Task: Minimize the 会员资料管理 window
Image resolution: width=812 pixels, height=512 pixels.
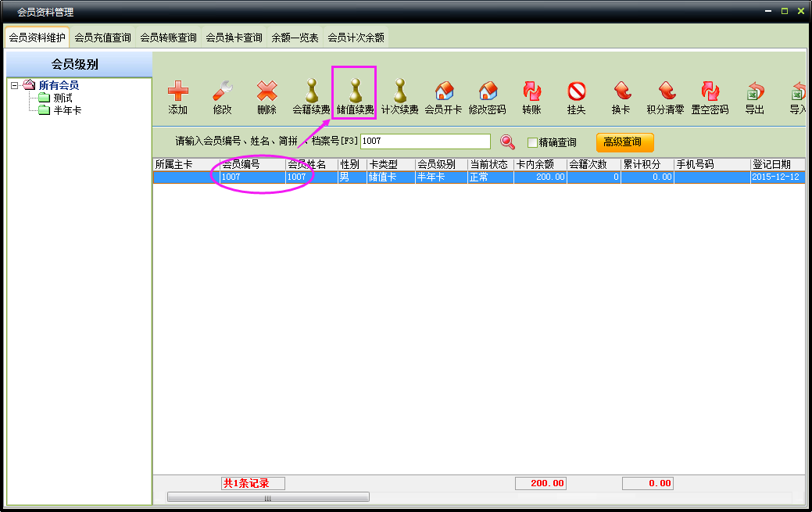Action: [768, 11]
